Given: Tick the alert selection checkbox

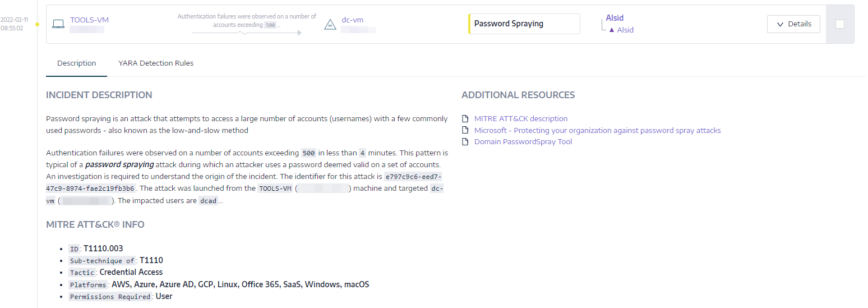Looking at the screenshot, I should [x=839, y=24].
